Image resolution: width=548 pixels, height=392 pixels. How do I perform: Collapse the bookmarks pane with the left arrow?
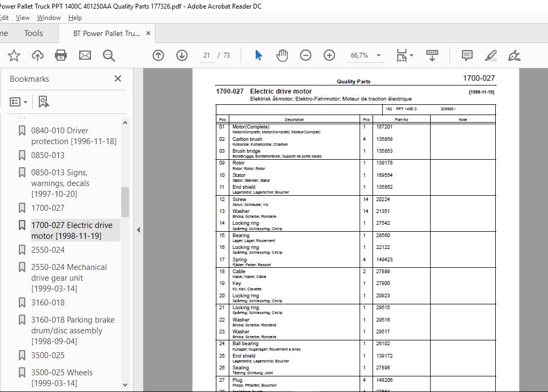[x=138, y=230]
